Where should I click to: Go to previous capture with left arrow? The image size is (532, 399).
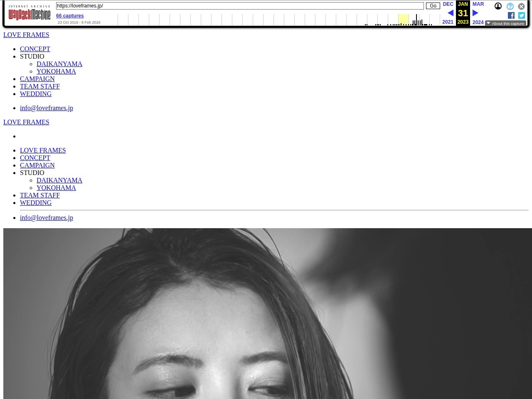[450, 13]
